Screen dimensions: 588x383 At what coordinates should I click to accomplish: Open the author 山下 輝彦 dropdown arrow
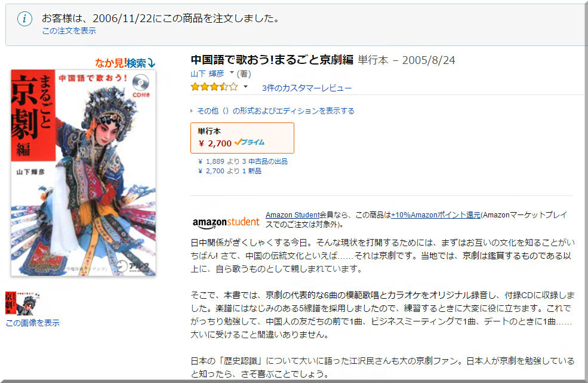click(232, 72)
